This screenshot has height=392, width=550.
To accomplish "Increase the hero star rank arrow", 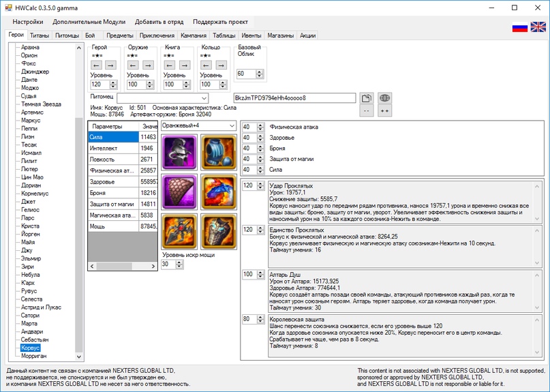I will click(110, 65).
